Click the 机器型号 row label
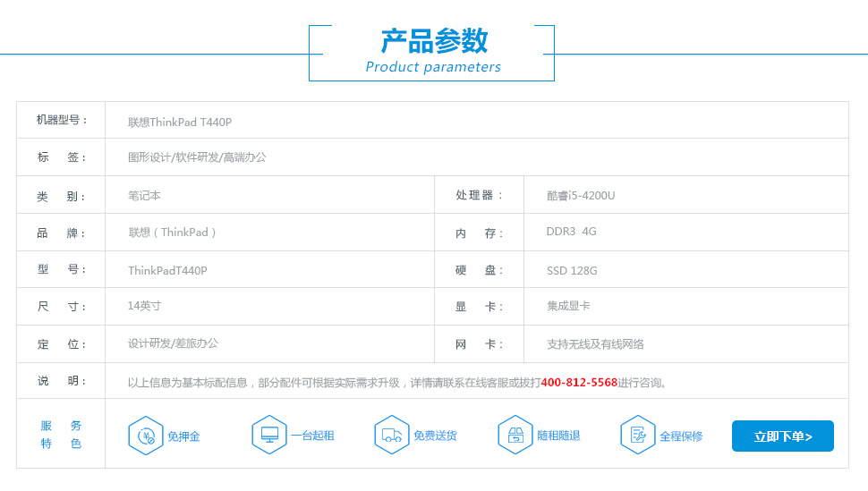Screen dimensions: 868x491 pos(62,120)
